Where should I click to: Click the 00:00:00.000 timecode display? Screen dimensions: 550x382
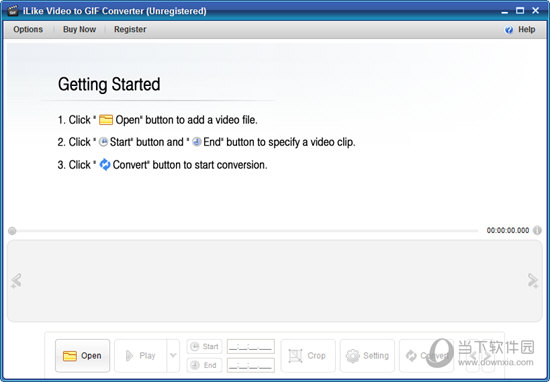pyautogui.click(x=508, y=230)
